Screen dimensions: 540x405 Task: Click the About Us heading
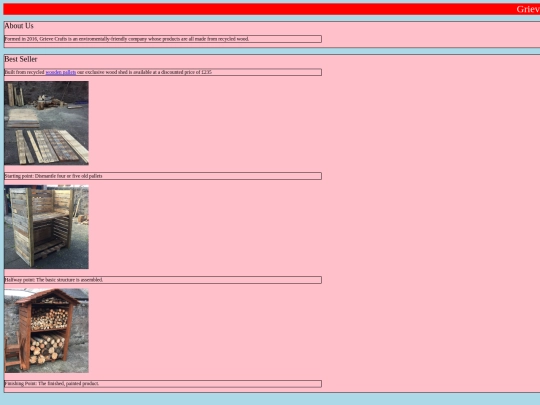tap(19, 26)
